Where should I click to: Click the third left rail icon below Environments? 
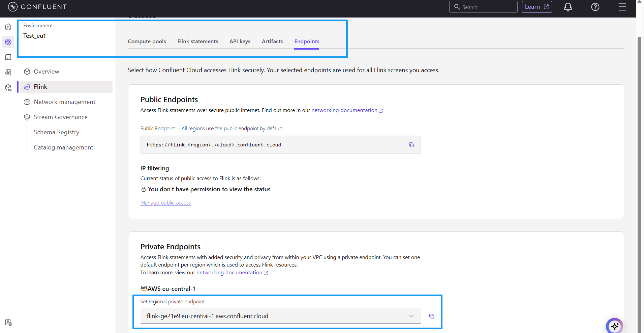coord(8,57)
